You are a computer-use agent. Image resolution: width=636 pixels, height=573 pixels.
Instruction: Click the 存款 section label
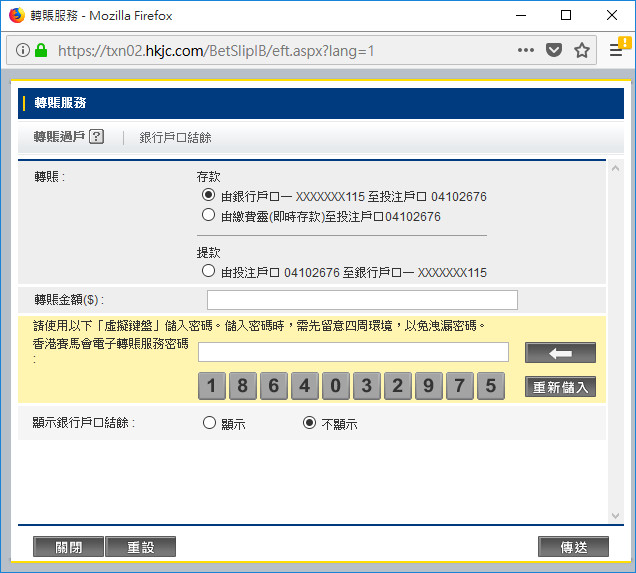(208, 177)
